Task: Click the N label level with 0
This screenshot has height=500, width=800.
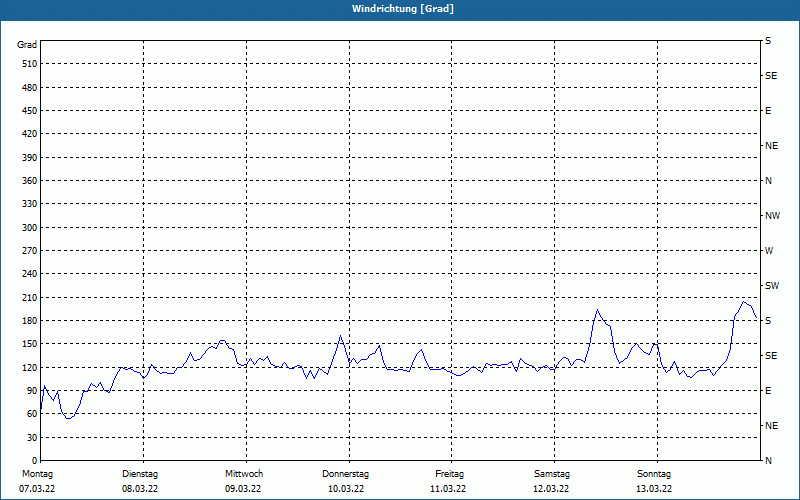Action: click(x=768, y=461)
